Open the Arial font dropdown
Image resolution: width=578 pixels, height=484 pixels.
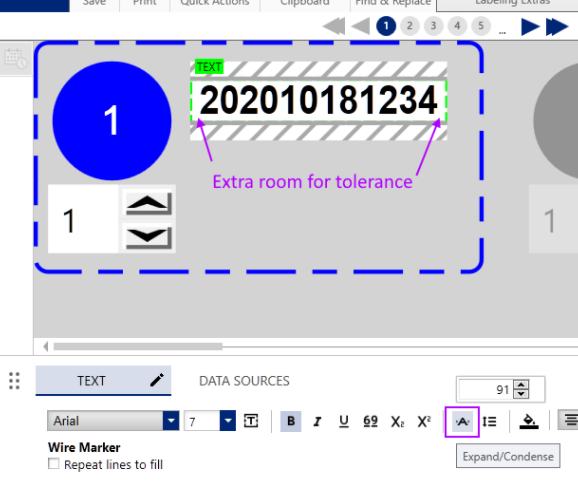(171, 421)
